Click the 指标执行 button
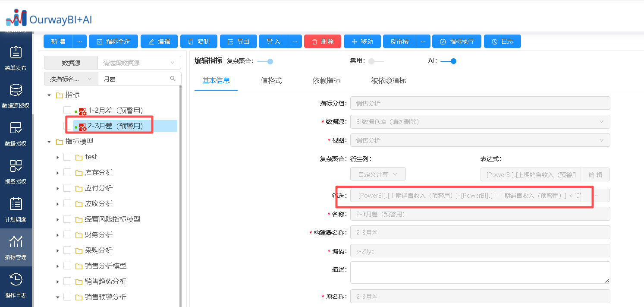This screenshot has width=644, height=307. pyautogui.click(x=456, y=41)
